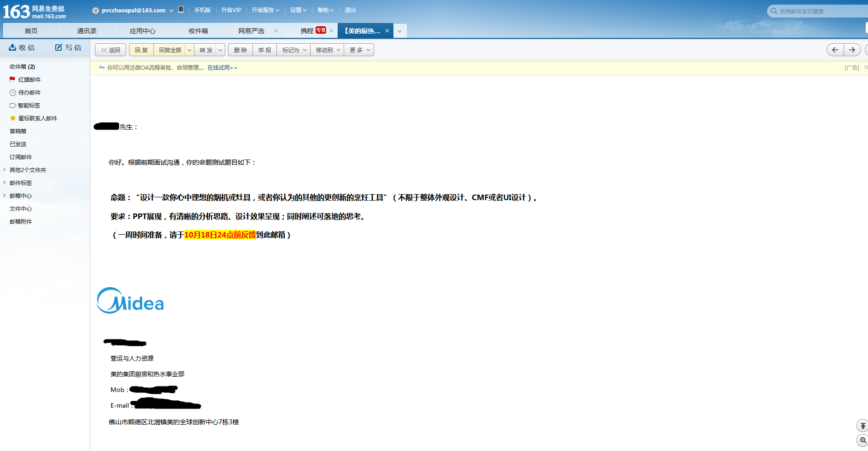Click the back-to-top arrow button
The image size is (868, 451).
click(x=862, y=426)
